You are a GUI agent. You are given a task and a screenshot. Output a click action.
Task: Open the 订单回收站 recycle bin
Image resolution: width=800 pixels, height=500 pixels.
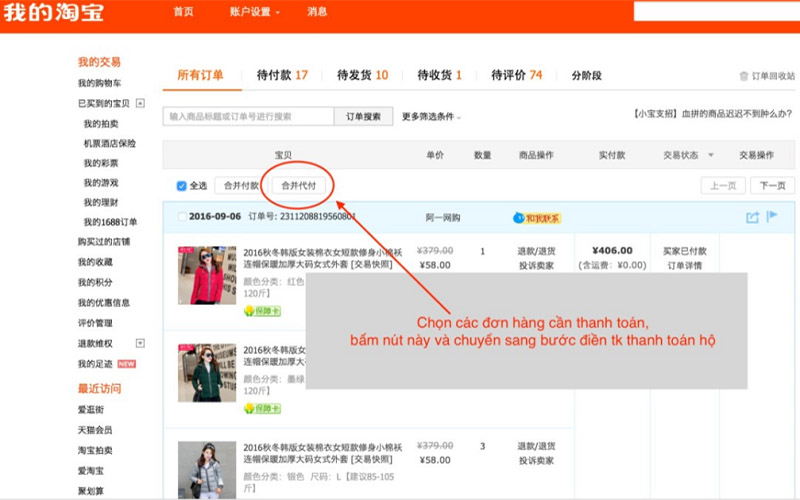(766, 76)
